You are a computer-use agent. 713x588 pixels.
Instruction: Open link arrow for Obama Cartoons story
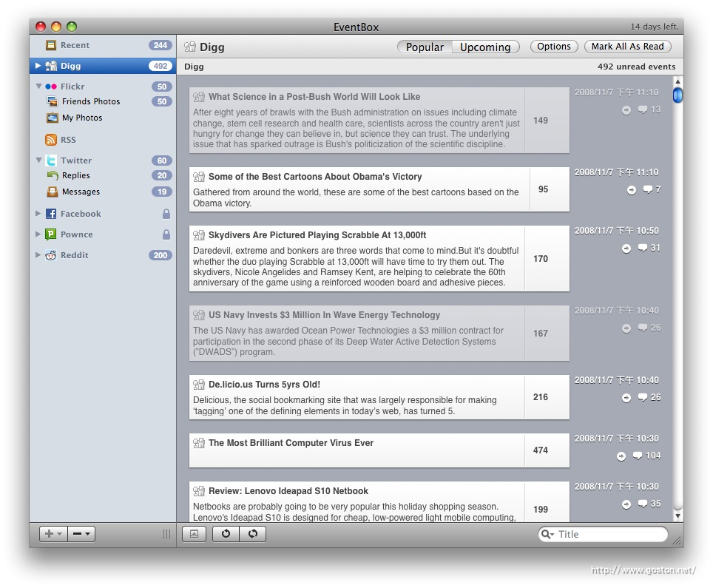tap(632, 190)
